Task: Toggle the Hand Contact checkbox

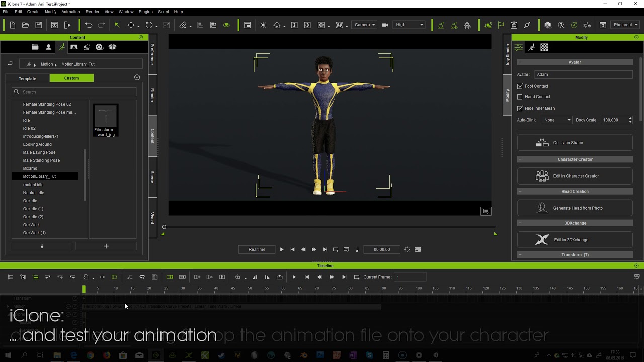Action: pos(520,97)
